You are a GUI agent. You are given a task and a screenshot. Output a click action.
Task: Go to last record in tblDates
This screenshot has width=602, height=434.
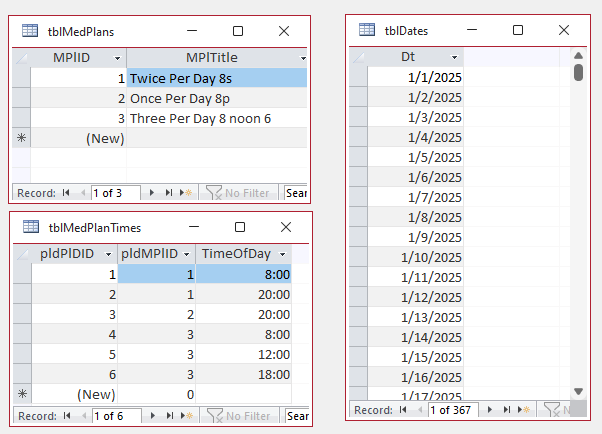pos(507,410)
